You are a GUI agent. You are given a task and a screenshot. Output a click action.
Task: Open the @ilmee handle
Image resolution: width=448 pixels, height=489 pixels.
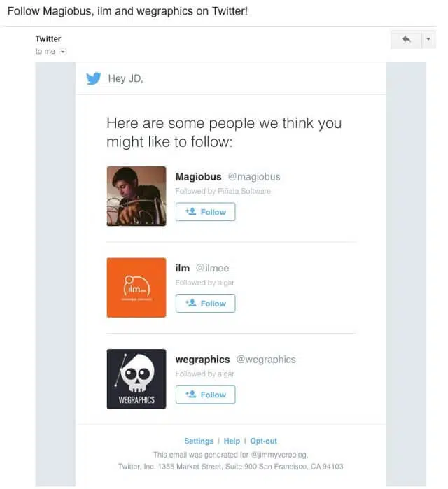tap(213, 268)
